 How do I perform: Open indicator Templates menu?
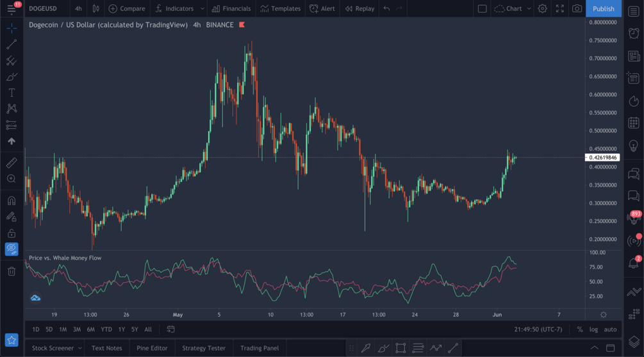coord(281,8)
